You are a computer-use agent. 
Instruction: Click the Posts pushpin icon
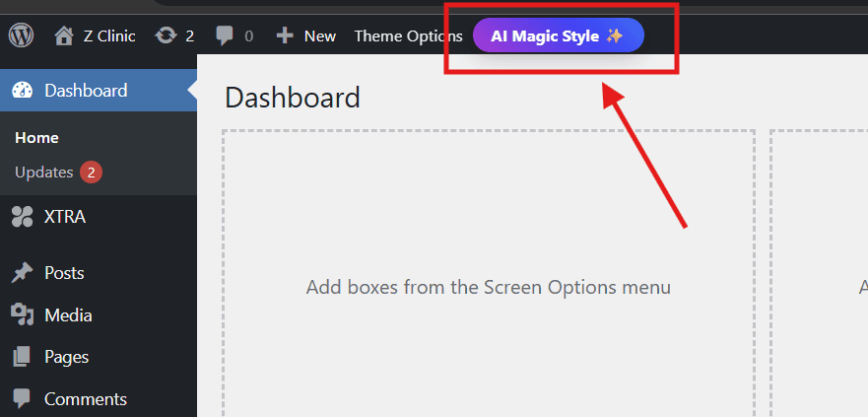point(22,273)
